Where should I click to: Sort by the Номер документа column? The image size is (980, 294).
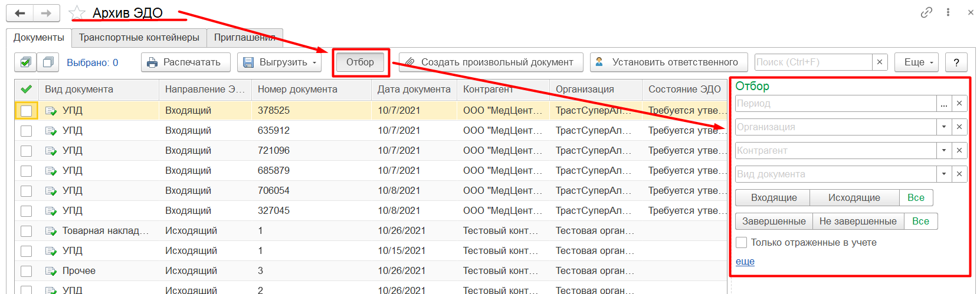pyautogui.click(x=312, y=90)
